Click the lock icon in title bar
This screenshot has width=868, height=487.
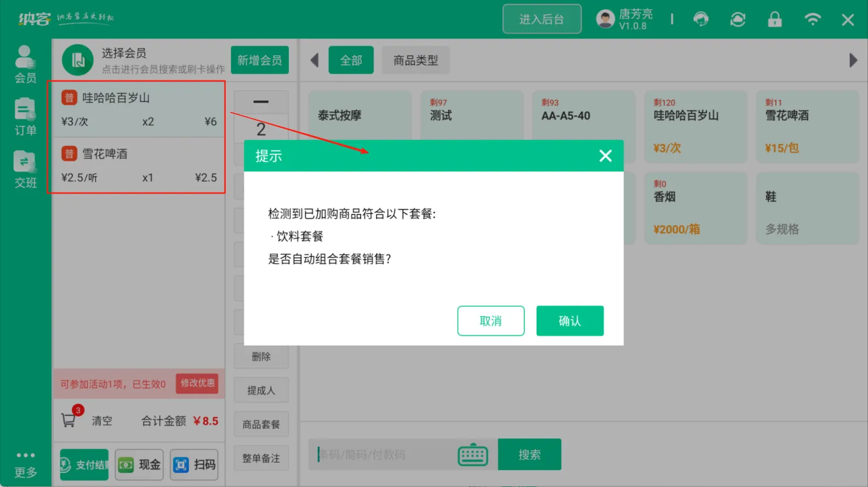coord(775,19)
